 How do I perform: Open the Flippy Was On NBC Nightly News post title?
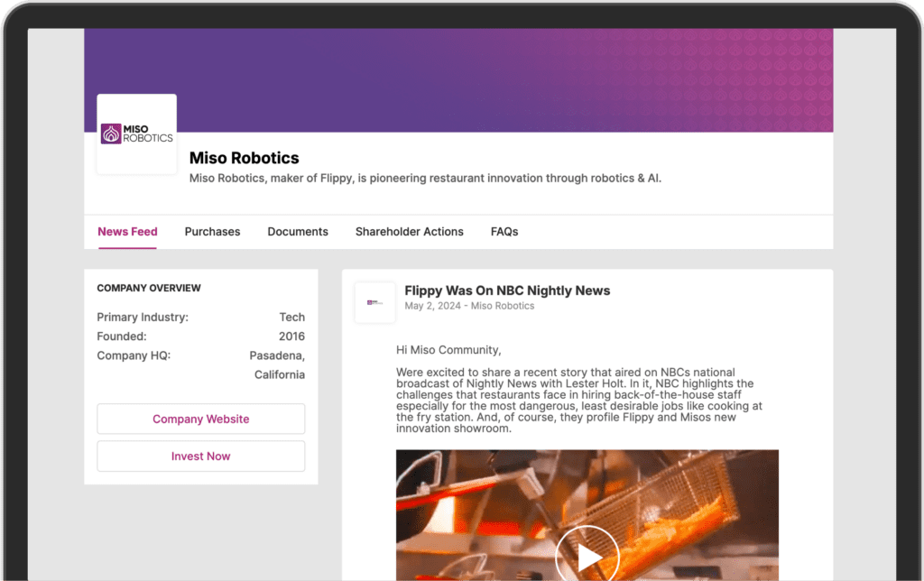pos(507,290)
